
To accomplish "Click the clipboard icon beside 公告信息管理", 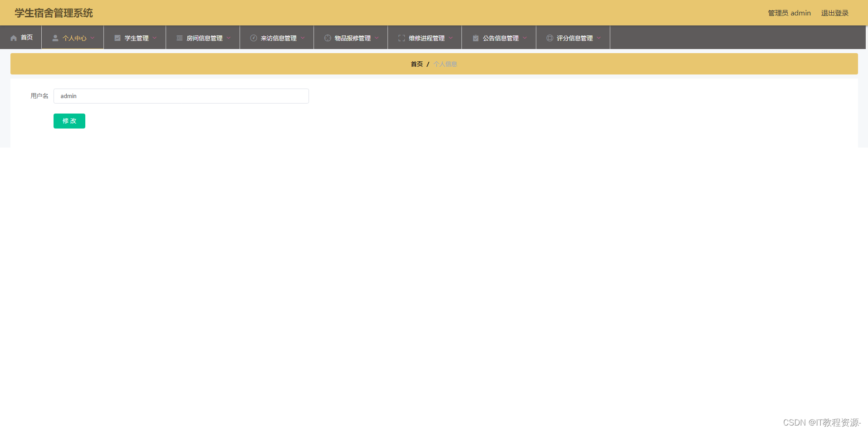I will coord(476,38).
